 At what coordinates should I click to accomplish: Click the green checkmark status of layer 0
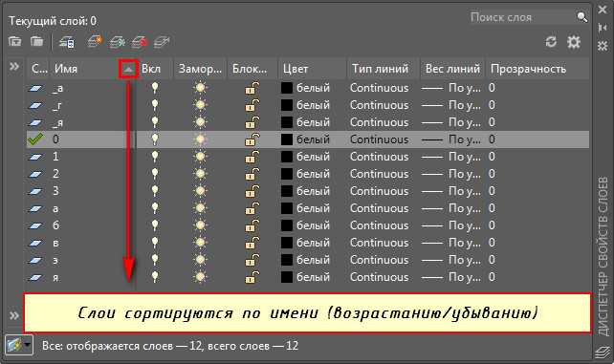coord(35,139)
